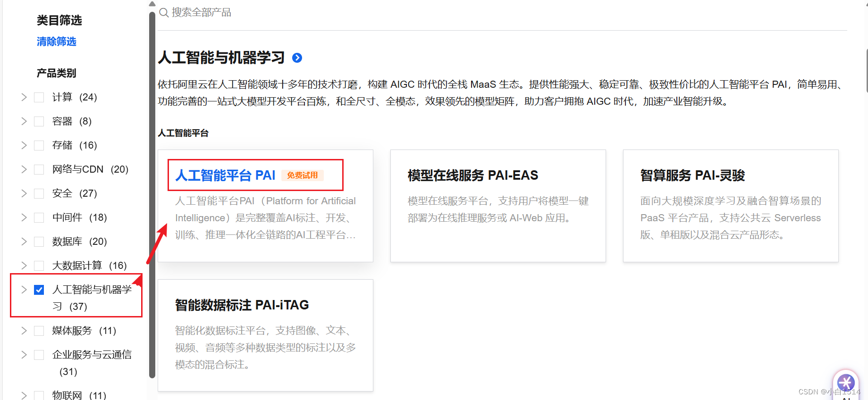Expand the 计算 category chevron

(24, 97)
